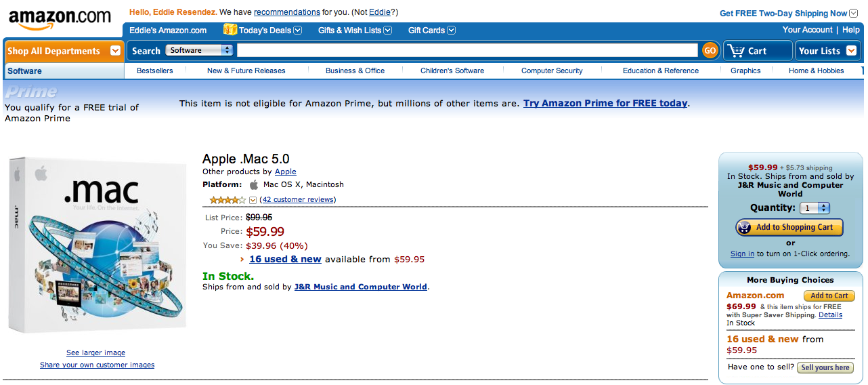Click the Sell yours here button
Image resolution: width=868 pixels, height=385 pixels.
825,367
